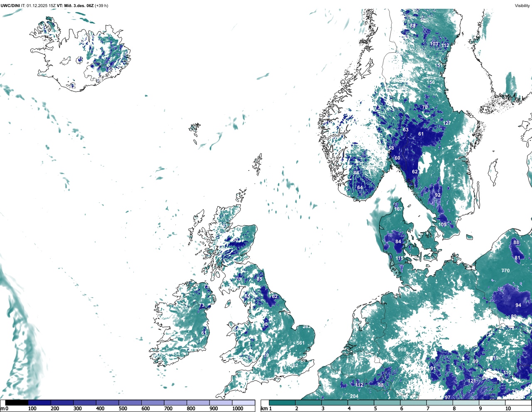Click the '1000' tick label on metre scale

[238, 409]
